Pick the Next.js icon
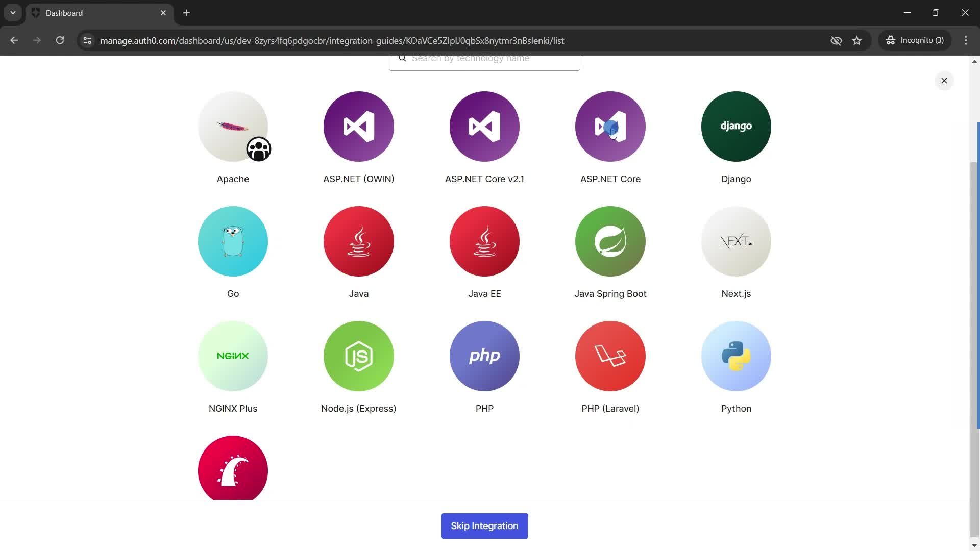The height and width of the screenshot is (551, 980). pyautogui.click(x=736, y=241)
